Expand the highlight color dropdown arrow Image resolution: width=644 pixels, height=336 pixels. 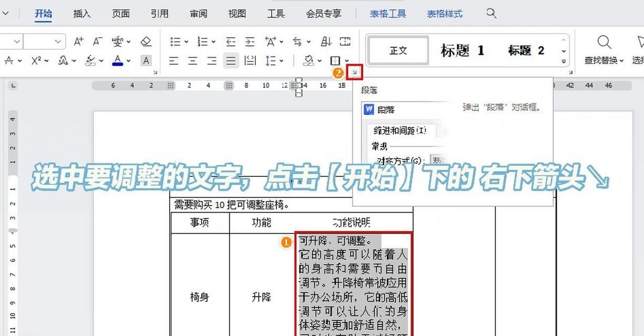101,61
